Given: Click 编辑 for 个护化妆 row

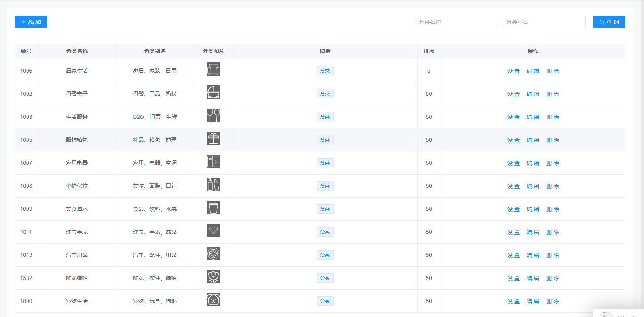Looking at the screenshot, I should (533, 186).
